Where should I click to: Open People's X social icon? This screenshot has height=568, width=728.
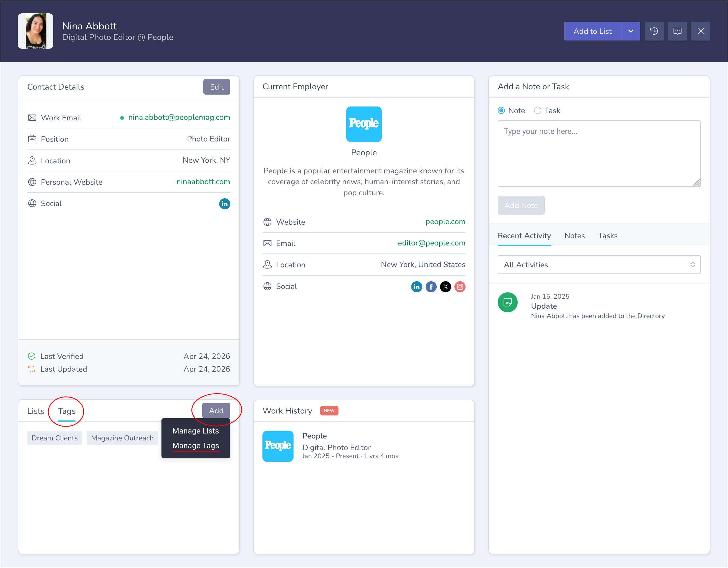(445, 287)
